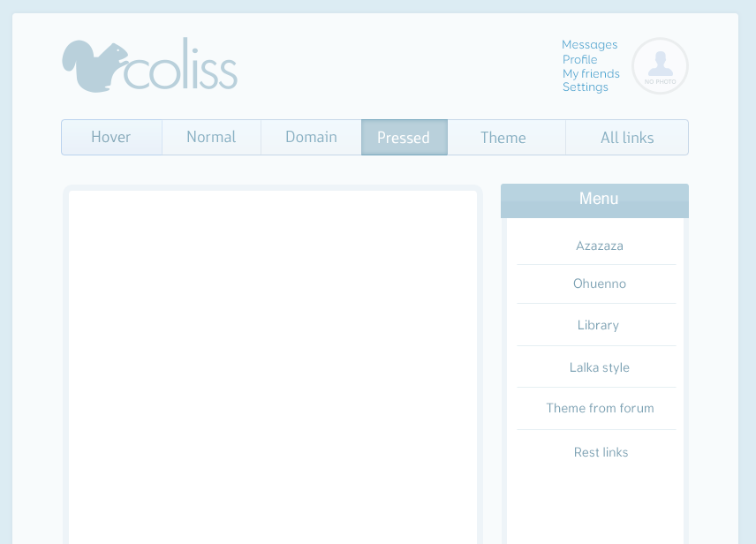Screen dimensions: 756x544
Task: Click inside the blank main content panel
Action: [273, 366]
